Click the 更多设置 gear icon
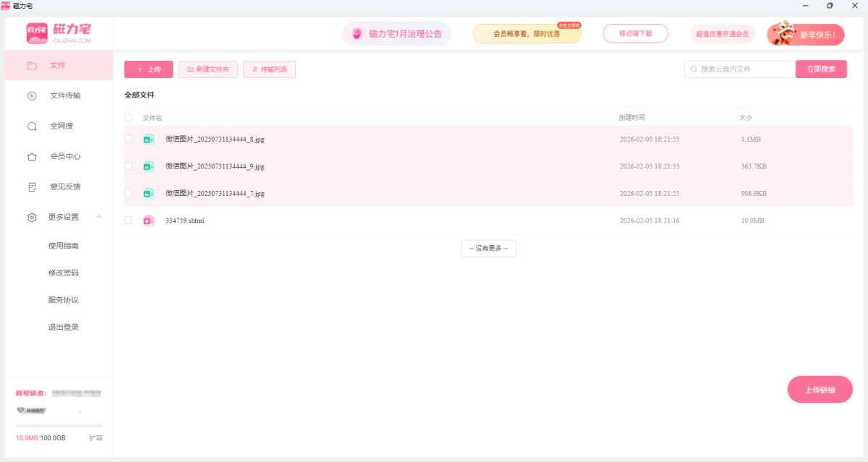Screen dimensions: 868x462 point(32,218)
